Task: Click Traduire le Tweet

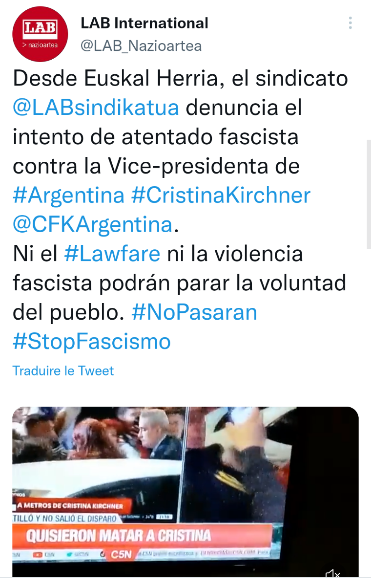Action: (x=63, y=370)
